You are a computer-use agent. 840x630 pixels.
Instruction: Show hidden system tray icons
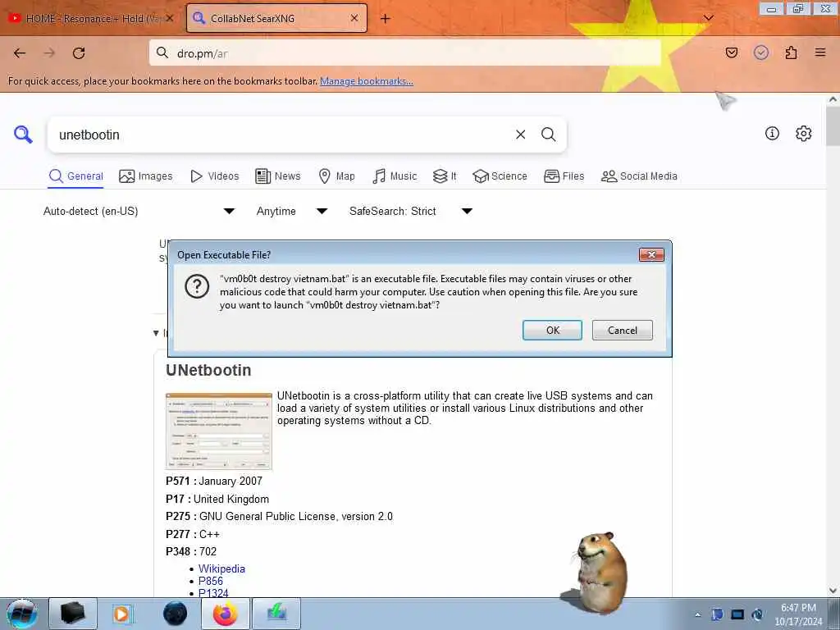point(697,614)
